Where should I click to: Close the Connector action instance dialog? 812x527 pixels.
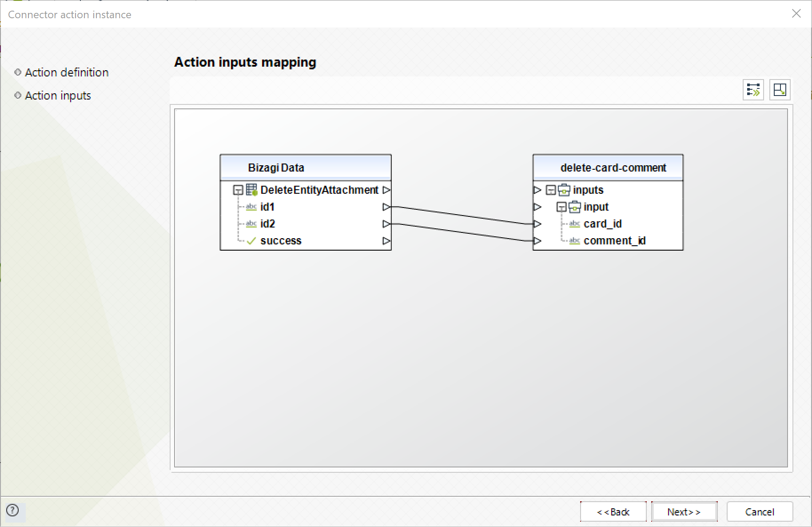(796, 14)
